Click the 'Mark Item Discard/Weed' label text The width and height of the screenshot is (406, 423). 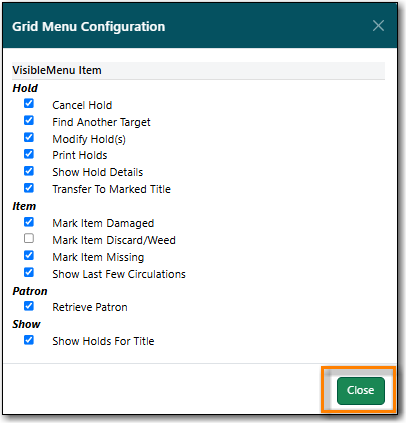click(114, 240)
